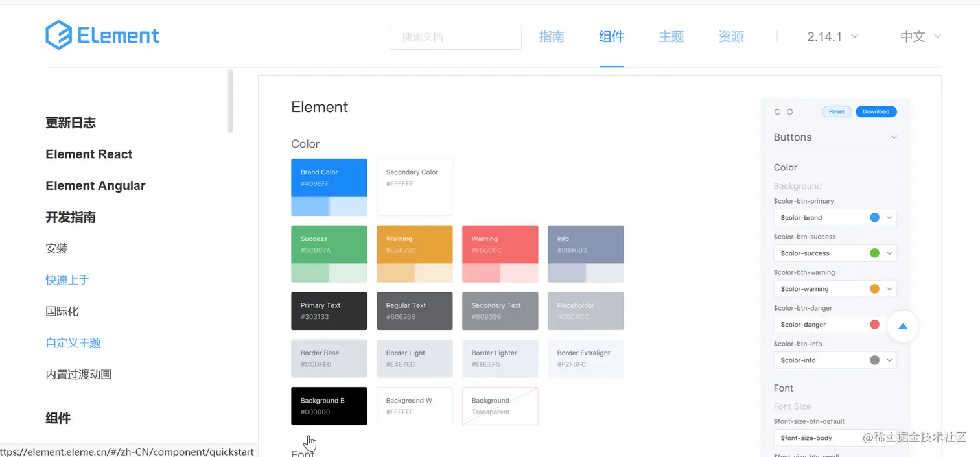Click the Download button
Screen dimensions: 980x457
[876, 111]
